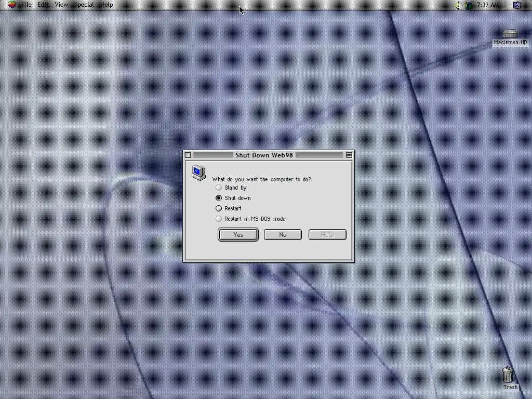The image size is (532, 399).
Task: Select the Stand by option
Action: click(x=231, y=188)
